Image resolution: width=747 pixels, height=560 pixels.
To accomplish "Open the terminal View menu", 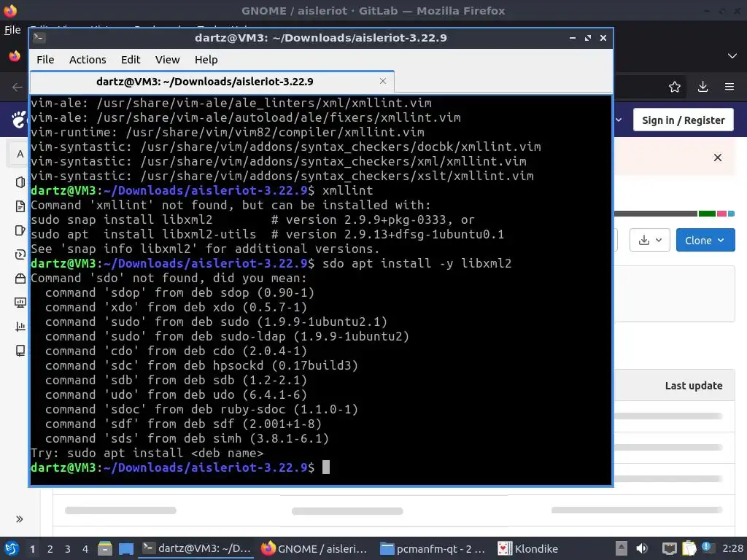I will (x=167, y=60).
